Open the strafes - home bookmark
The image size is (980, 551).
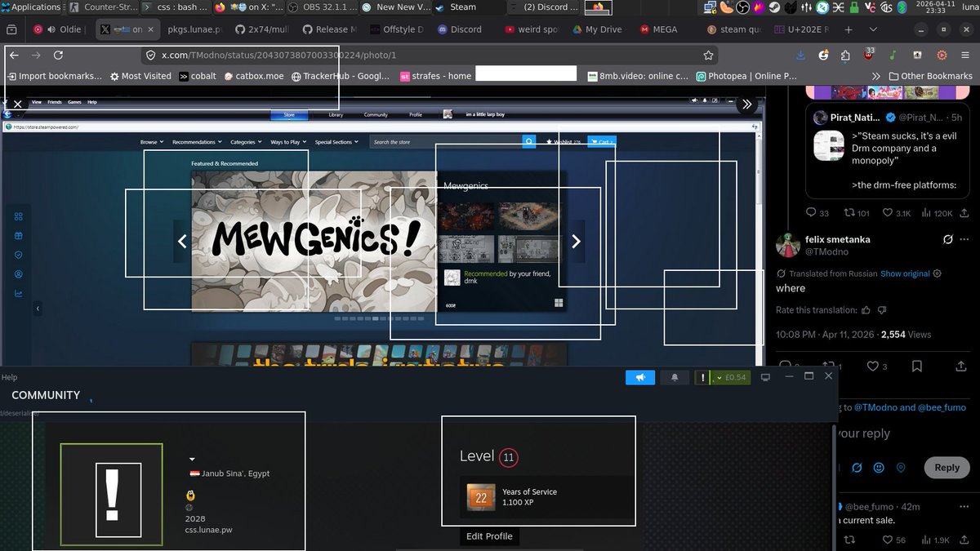point(436,76)
